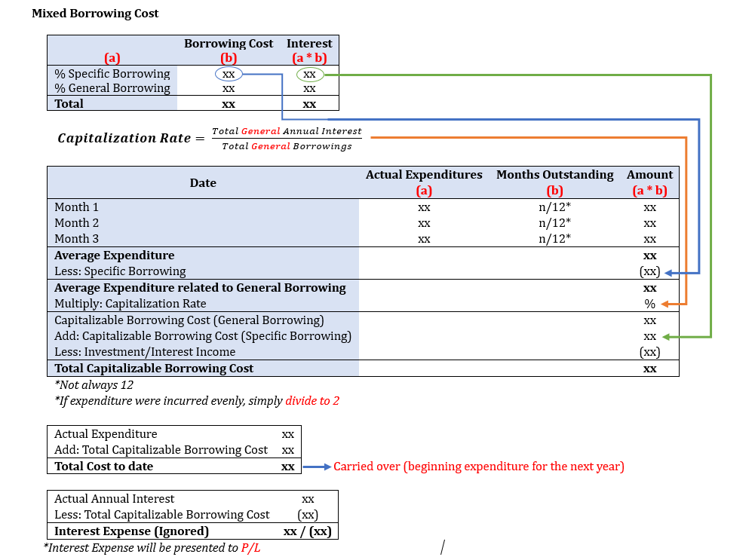This screenshot has height=560, width=755.
Task: Select the 'Interest' column header
Action: coord(309,43)
